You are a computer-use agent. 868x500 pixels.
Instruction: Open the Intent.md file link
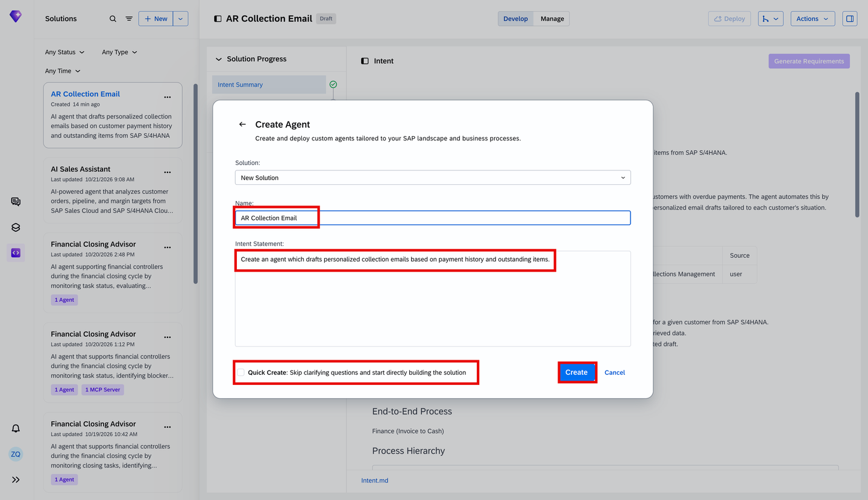[x=375, y=481]
